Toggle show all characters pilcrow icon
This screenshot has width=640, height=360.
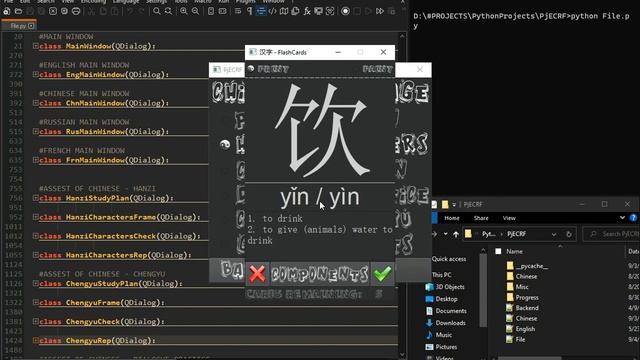[x=249, y=11]
